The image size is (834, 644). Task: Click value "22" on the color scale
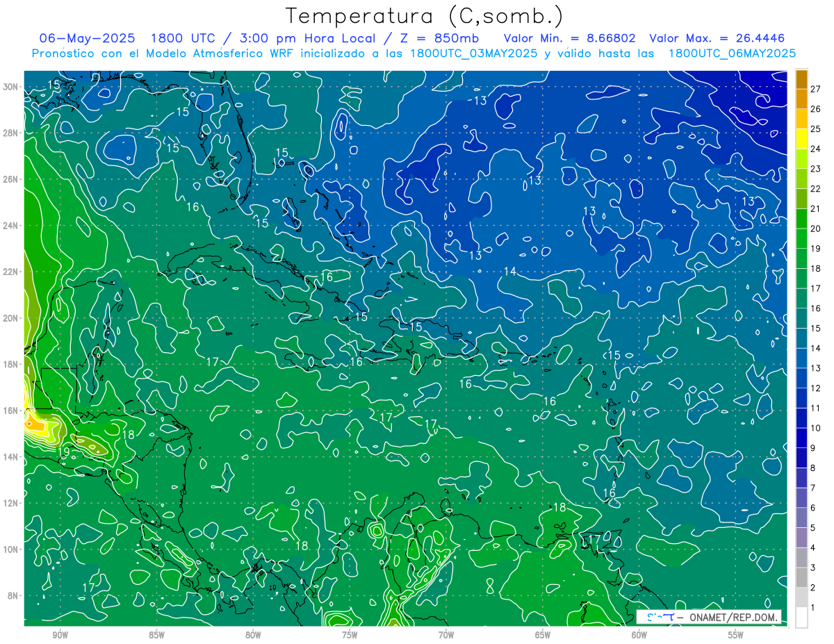816,188
